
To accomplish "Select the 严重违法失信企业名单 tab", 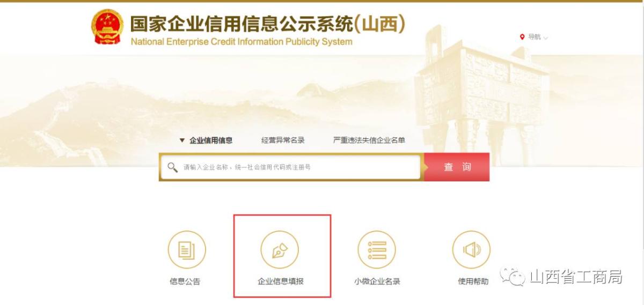I will [x=369, y=140].
